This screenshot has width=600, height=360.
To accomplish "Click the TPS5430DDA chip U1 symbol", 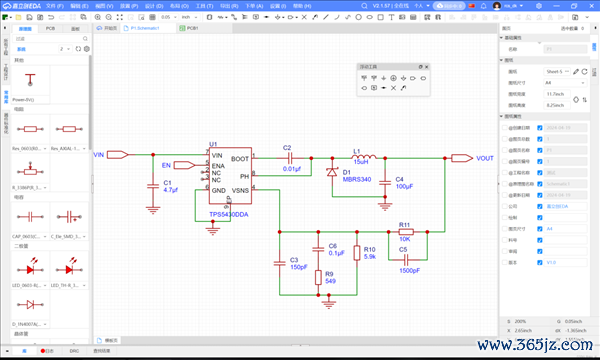I will 230,176.
